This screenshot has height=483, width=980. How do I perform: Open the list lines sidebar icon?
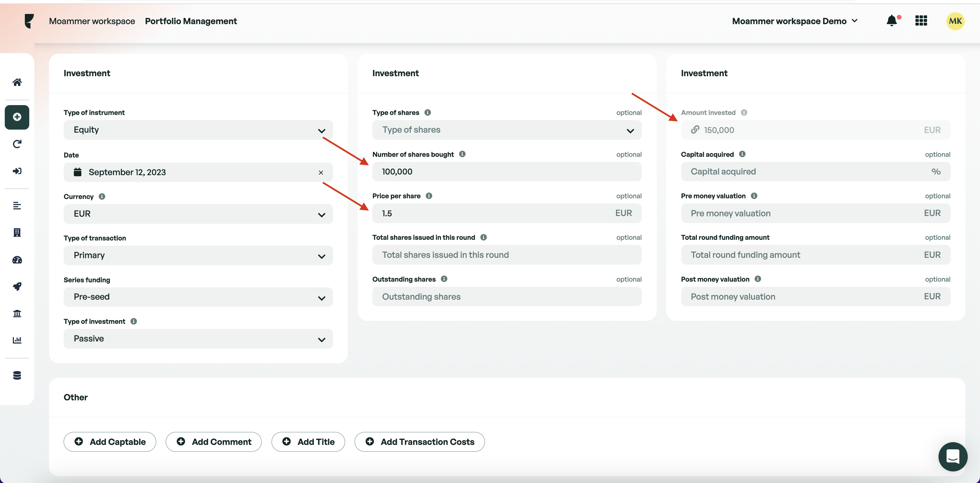click(x=17, y=206)
